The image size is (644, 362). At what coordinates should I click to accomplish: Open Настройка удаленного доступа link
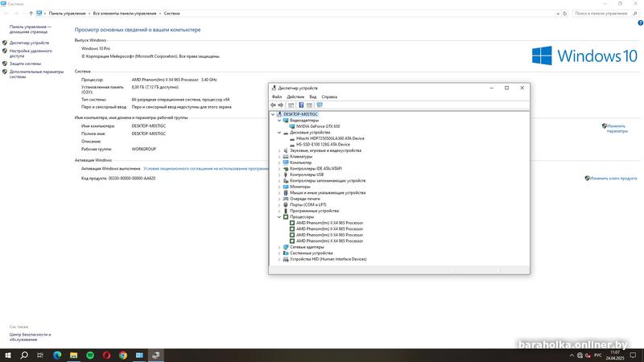[31, 53]
